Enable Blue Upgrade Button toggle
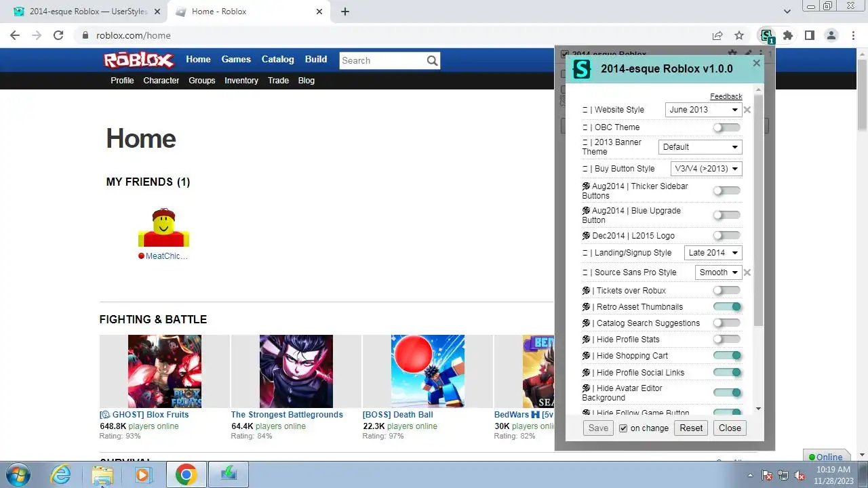The height and width of the screenshot is (488, 868). [x=726, y=216]
